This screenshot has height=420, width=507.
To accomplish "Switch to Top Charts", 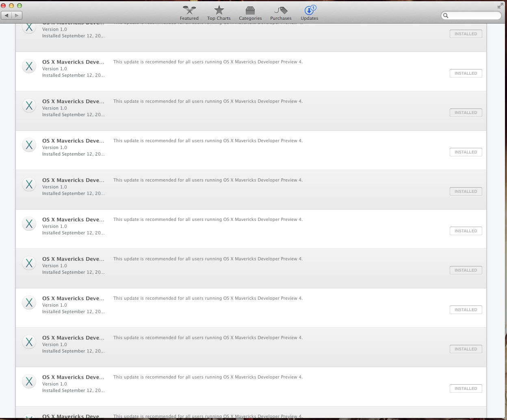I will (219, 13).
